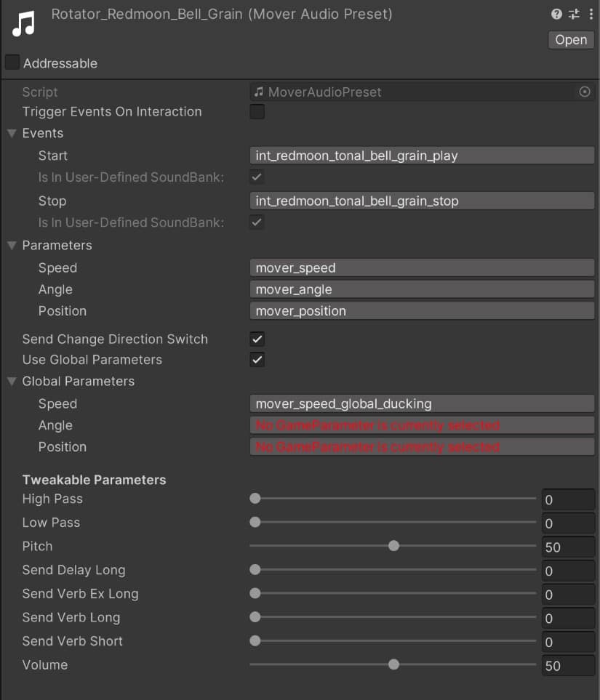Collapse the Global Parameters foldout
The width and height of the screenshot is (600, 700).
(12, 382)
